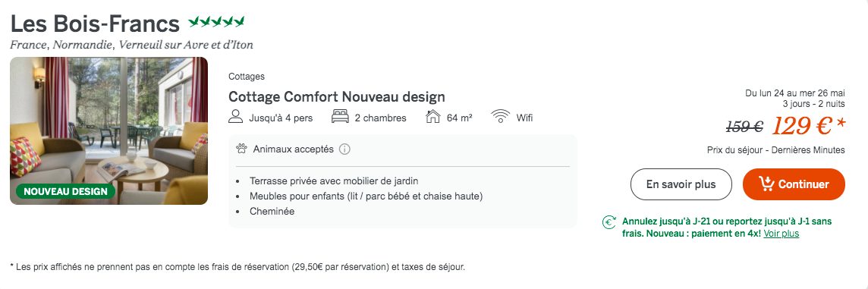Click the bed icon for 2 chambres
Screen dimensions: 868x289
coord(340,118)
